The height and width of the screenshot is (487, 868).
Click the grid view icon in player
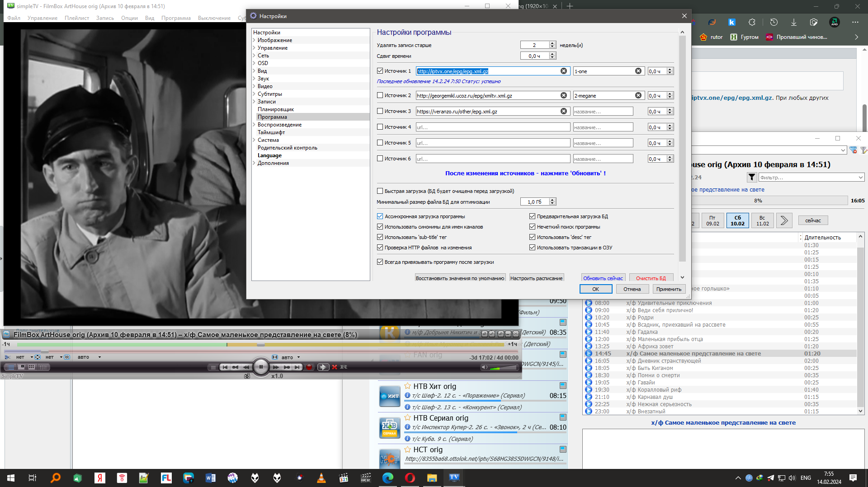(x=32, y=367)
